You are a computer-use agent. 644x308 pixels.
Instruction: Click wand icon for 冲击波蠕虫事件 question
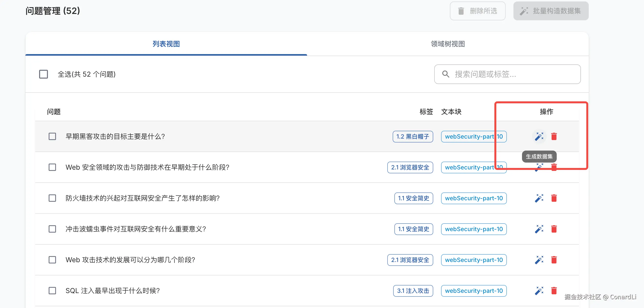(x=539, y=229)
